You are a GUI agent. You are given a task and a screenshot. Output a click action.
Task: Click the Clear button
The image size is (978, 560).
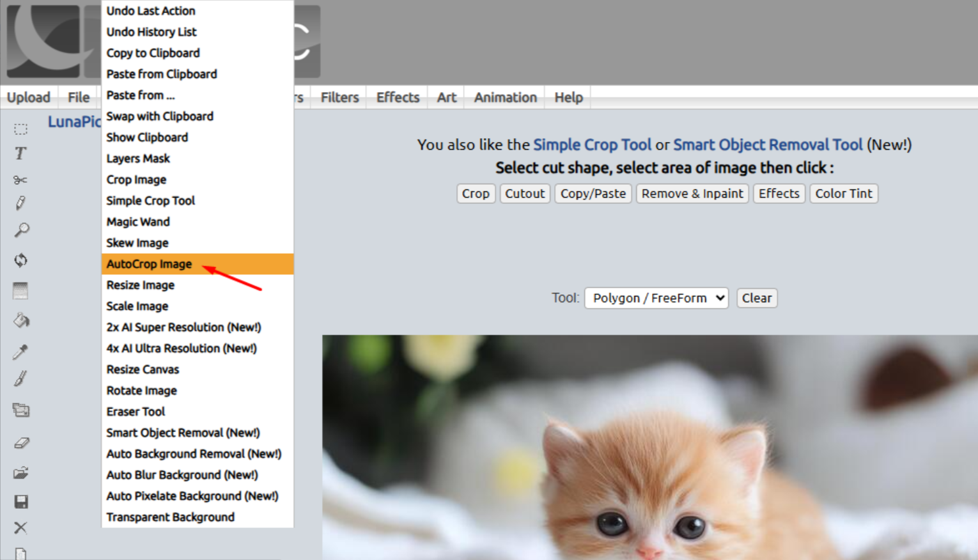(x=757, y=298)
